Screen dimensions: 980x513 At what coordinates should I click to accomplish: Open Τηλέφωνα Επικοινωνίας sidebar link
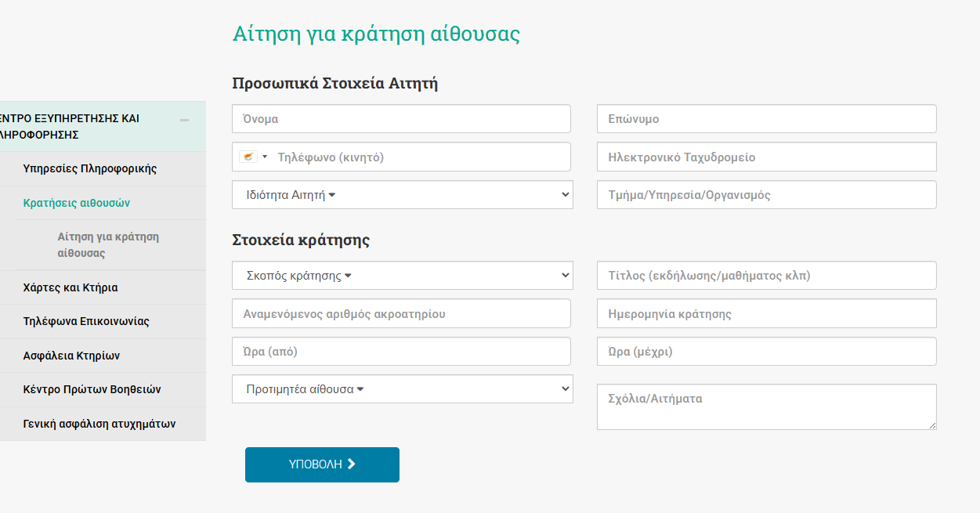[x=86, y=321]
